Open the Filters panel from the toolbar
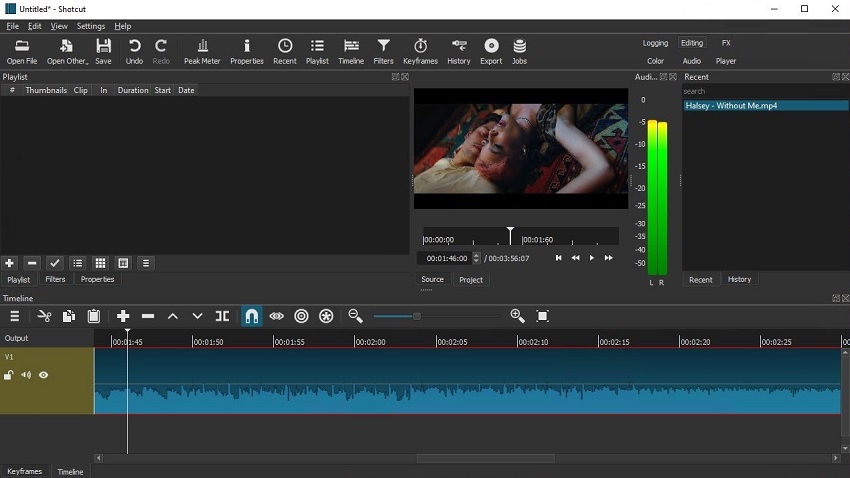 [x=383, y=50]
